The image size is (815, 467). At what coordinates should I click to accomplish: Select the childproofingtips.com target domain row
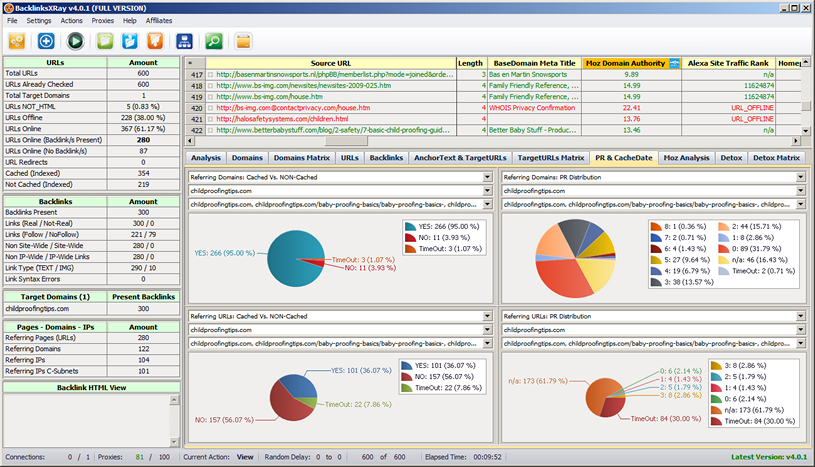[x=91, y=309]
